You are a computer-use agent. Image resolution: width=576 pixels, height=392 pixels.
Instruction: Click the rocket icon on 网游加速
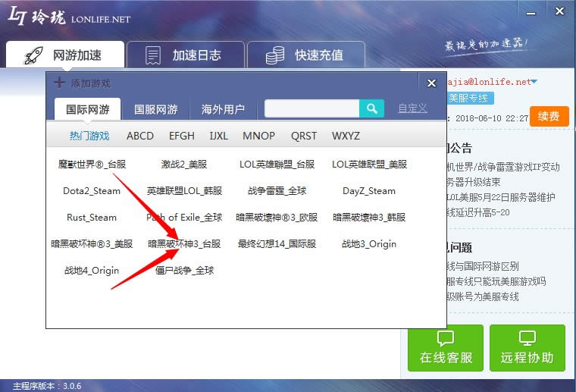(33, 55)
